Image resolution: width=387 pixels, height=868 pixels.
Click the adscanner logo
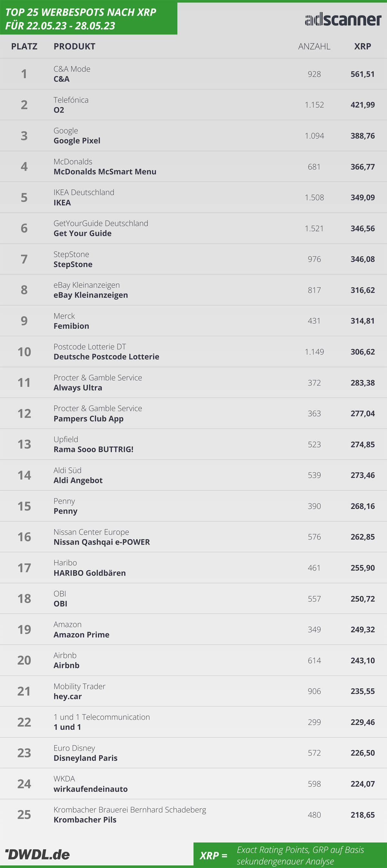click(343, 19)
